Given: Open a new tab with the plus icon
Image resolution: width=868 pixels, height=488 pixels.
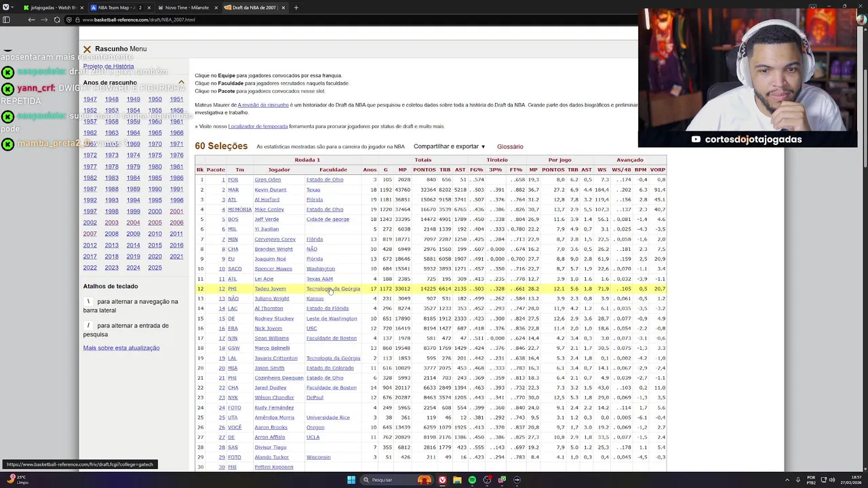Looking at the screenshot, I should [296, 7].
